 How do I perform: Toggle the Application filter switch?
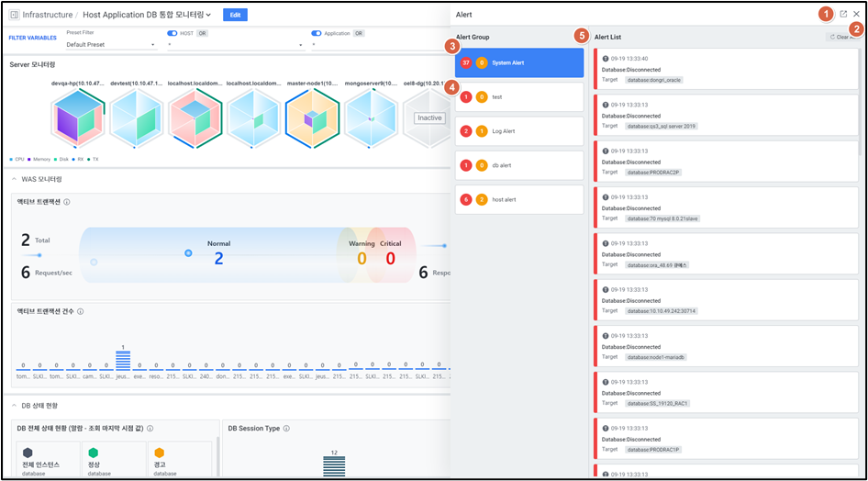pyautogui.click(x=317, y=33)
